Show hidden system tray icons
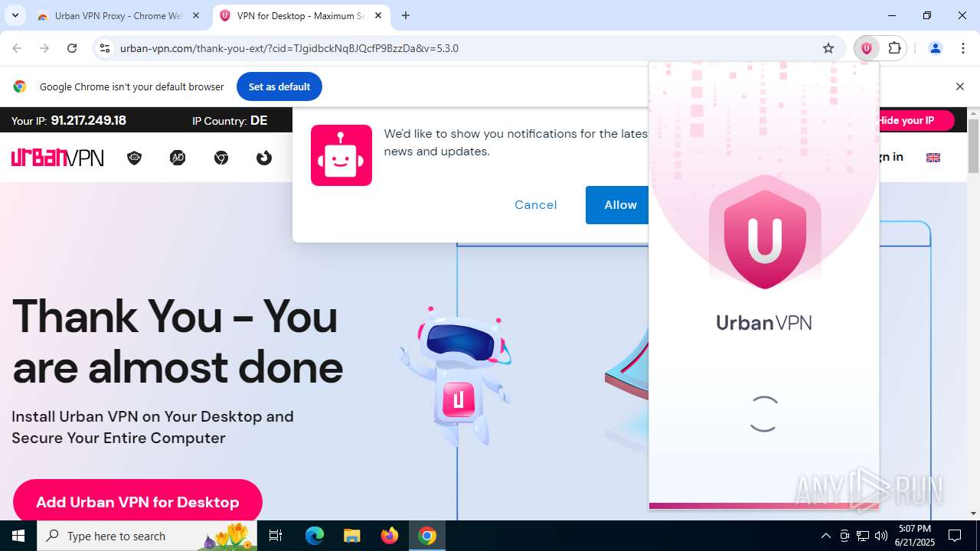 click(825, 536)
